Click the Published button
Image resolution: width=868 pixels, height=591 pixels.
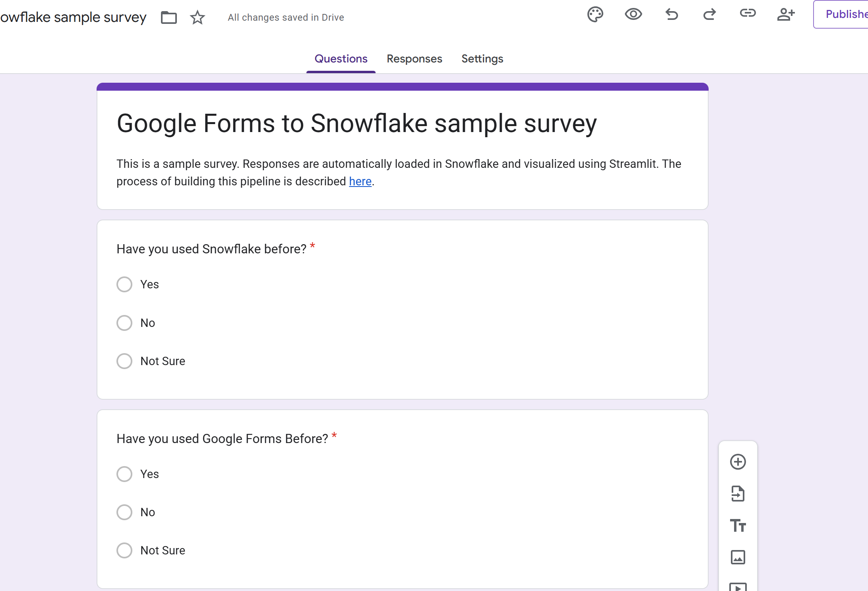click(843, 14)
